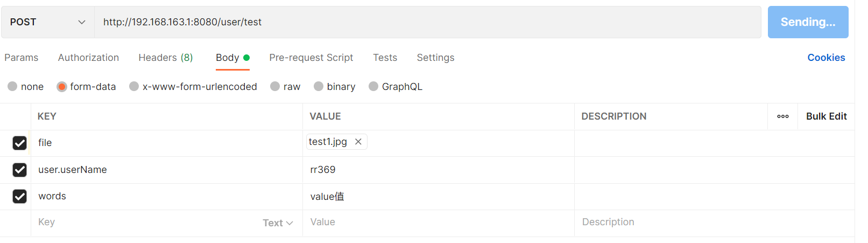Open the Cookies link
This screenshot has width=868, height=243.
[826, 58]
